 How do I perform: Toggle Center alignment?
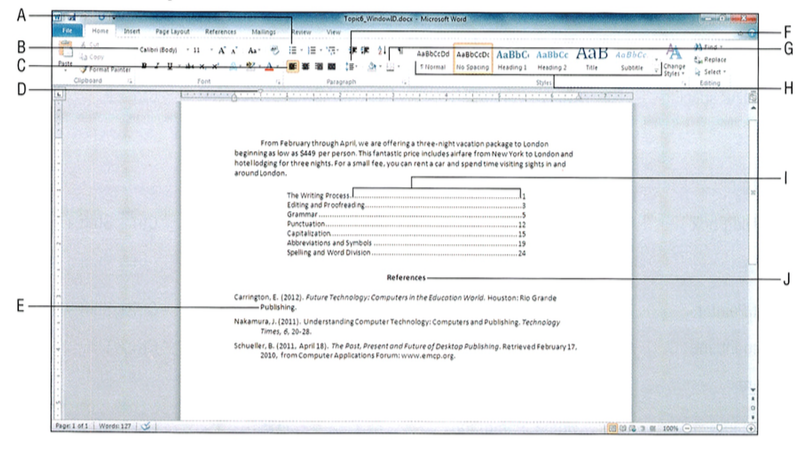306,66
